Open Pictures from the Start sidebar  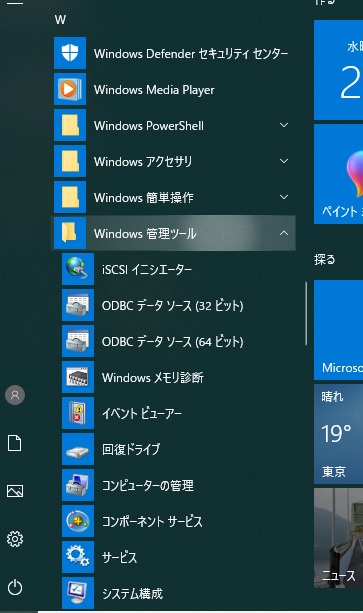tap(15, 491)
